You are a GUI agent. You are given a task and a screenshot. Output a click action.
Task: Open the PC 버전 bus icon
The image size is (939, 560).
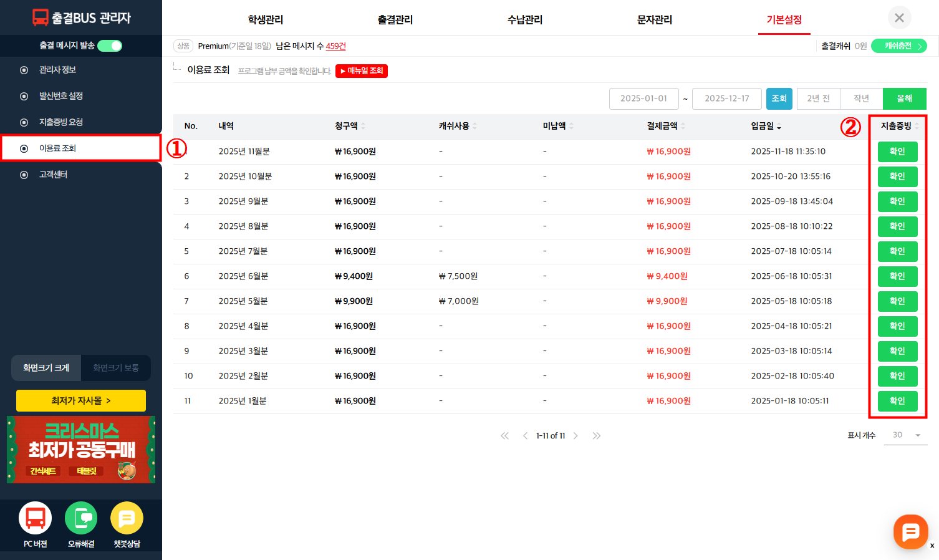36,518
